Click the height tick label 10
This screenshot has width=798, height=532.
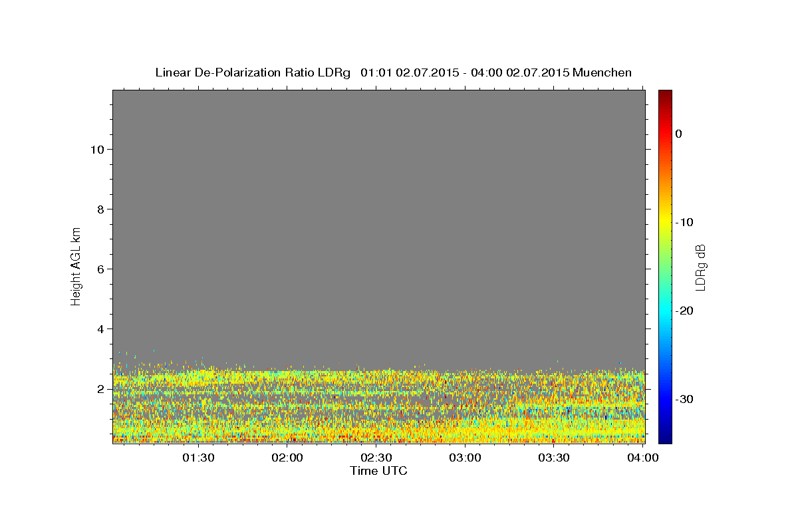(96, 149)
